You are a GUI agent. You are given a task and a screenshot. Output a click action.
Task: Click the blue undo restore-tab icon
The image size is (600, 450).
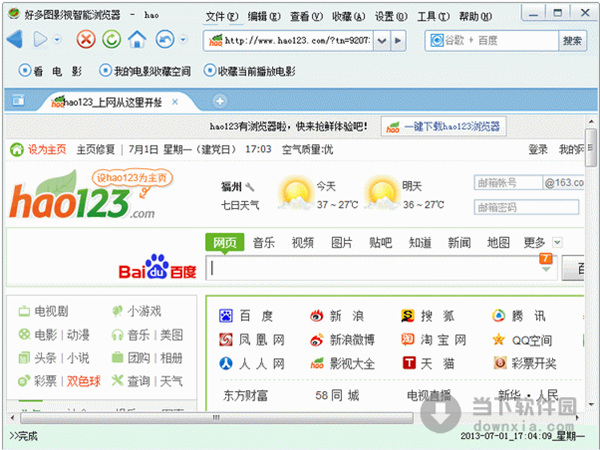click(x=165, y=39)
